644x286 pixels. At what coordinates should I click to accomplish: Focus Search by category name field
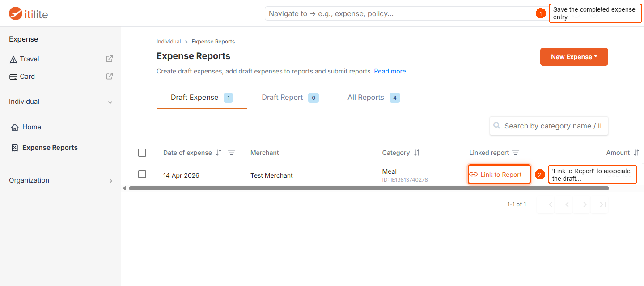pos(549,126)
